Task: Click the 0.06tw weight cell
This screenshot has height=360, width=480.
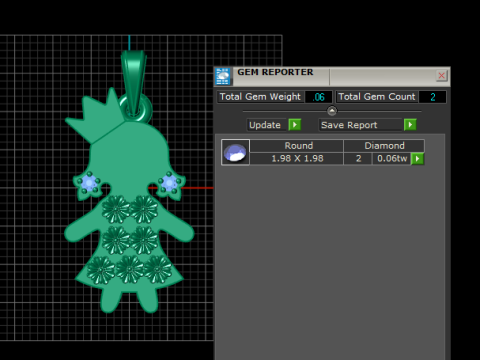Action: [392, 158]
